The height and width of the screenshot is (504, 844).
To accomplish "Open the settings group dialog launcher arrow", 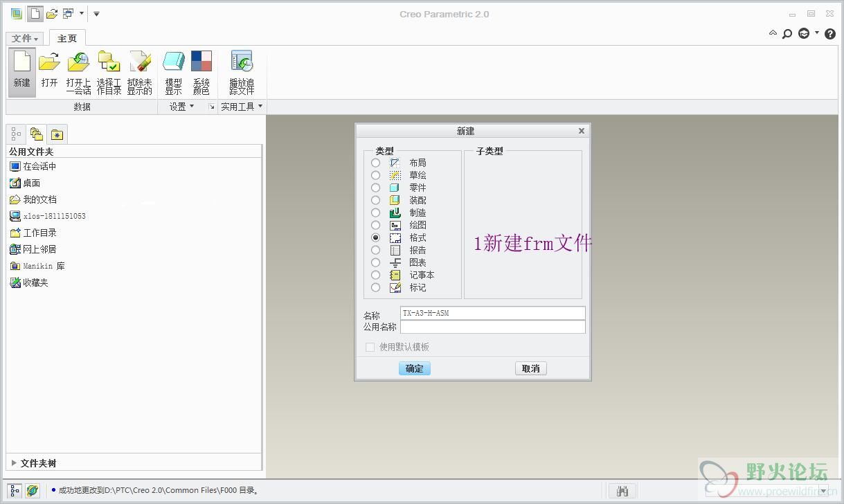I will (211, 107).
